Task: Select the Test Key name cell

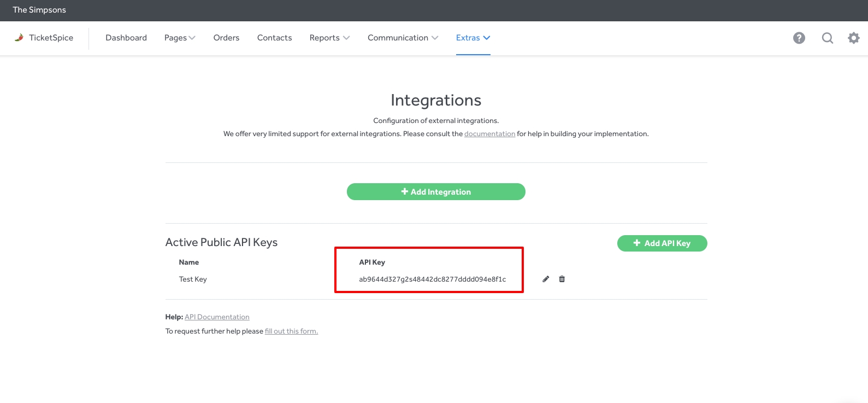Action: coord(193,279)
